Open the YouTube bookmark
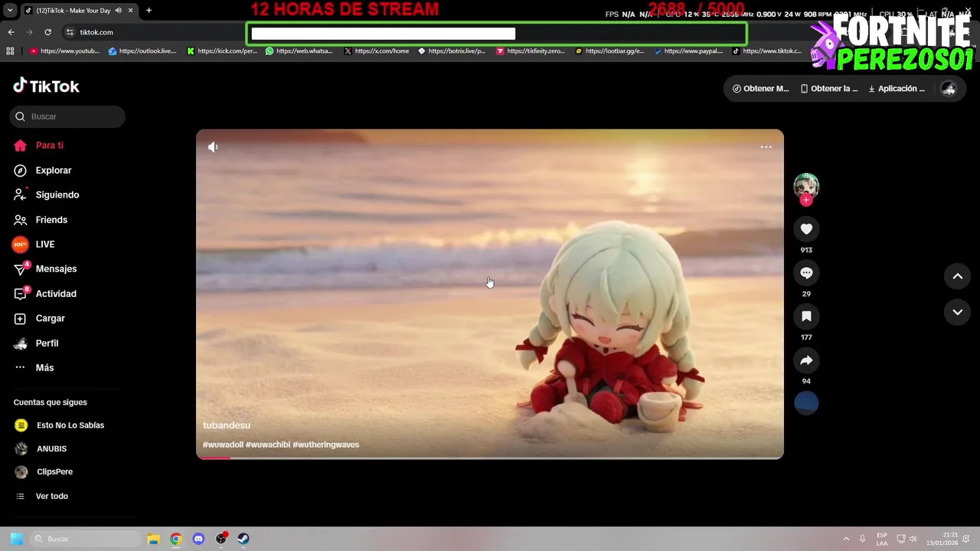The image size is (980, 551). (64, 51)
